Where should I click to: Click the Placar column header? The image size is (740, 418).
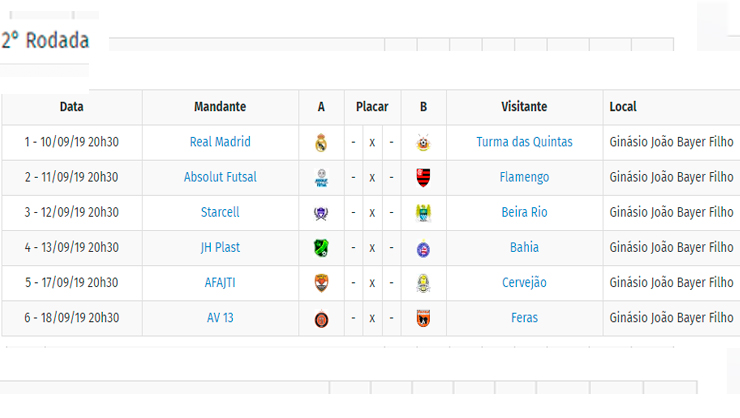coord(372,107)
